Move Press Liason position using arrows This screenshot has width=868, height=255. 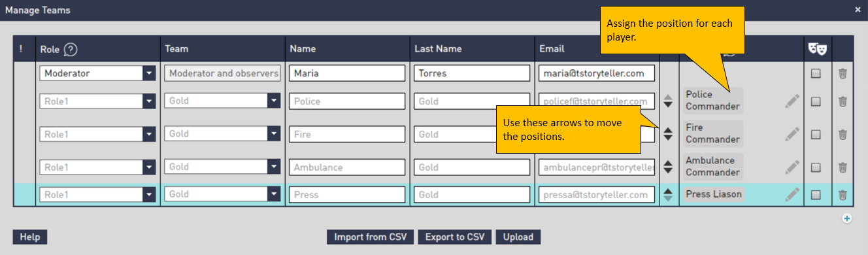(x=667, y=194)
